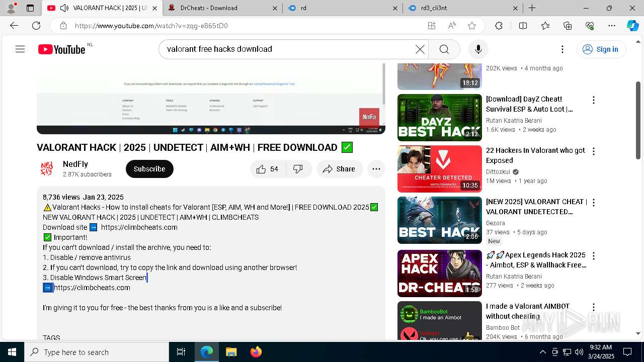The width and height of the screenshot is (644, 362).
Task: Open options for 22 Hackers video
Action: point(593,151)
